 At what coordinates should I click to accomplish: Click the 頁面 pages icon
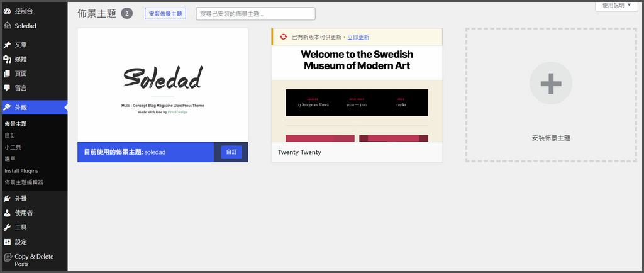[x=7, y=74]
